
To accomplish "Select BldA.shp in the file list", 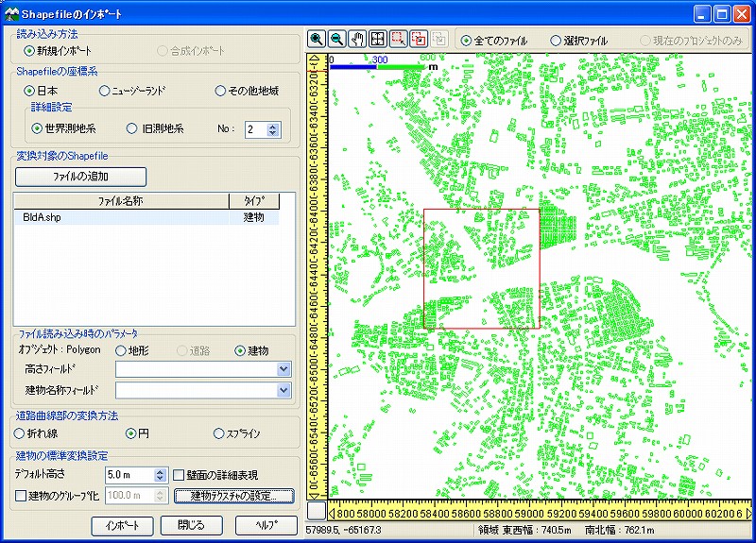I will [43, 217].
